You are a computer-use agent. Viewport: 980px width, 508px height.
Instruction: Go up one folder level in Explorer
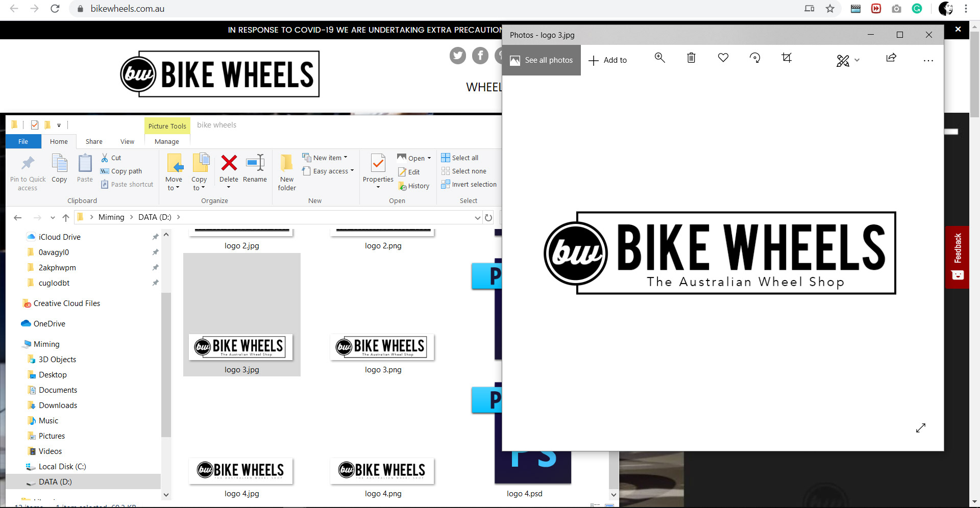[x=66, y=218]
